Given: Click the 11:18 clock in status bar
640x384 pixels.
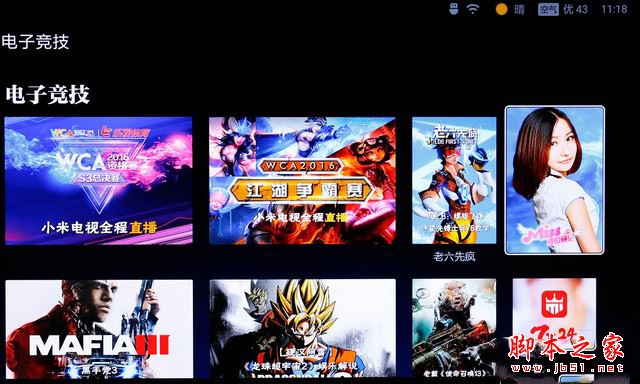Looking at the screenshot, I should pyautogui.click(x=614, y=9).
